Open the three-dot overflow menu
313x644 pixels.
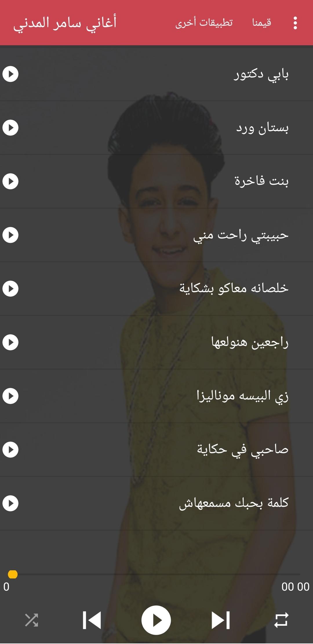[295, 23]
